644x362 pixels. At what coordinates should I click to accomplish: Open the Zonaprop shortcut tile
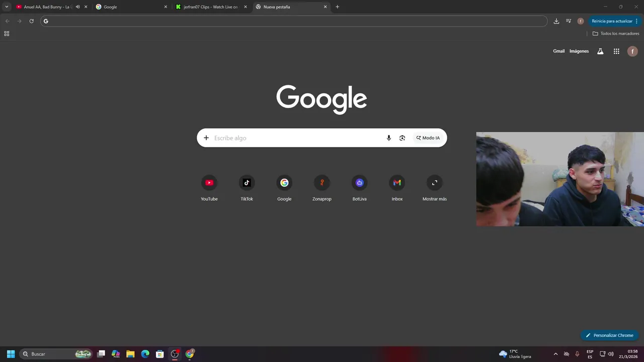322,189
